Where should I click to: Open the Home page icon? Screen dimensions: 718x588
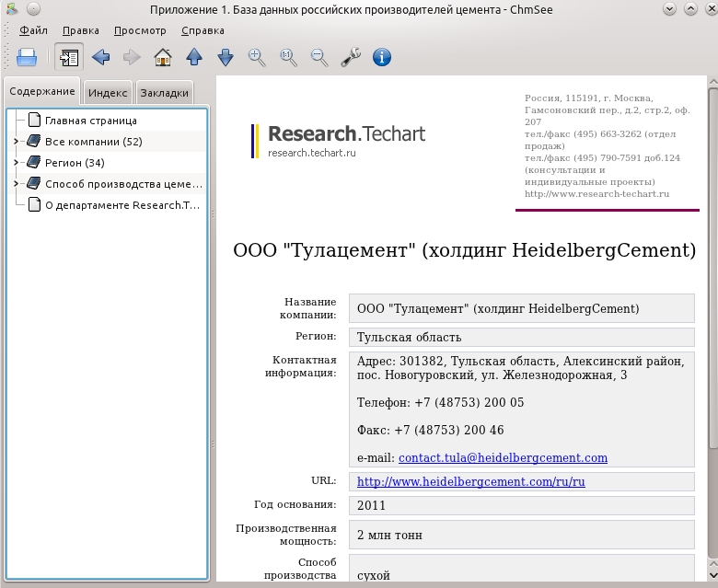(163, 58)
